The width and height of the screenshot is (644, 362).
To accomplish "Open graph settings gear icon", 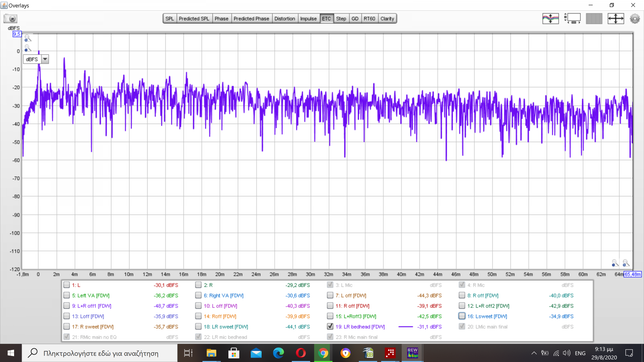I will [635, 18].
